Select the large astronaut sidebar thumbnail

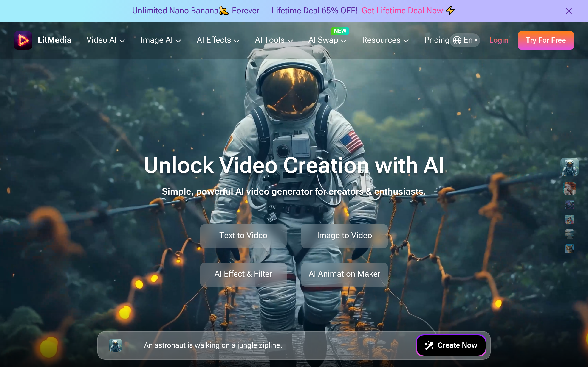click(x=569, y=167)
